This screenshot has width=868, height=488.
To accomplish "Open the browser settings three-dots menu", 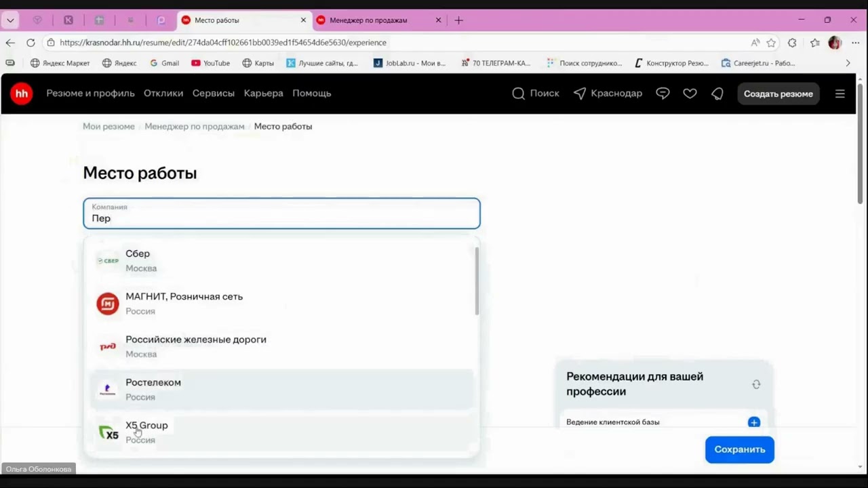I will tap(855, 43).
